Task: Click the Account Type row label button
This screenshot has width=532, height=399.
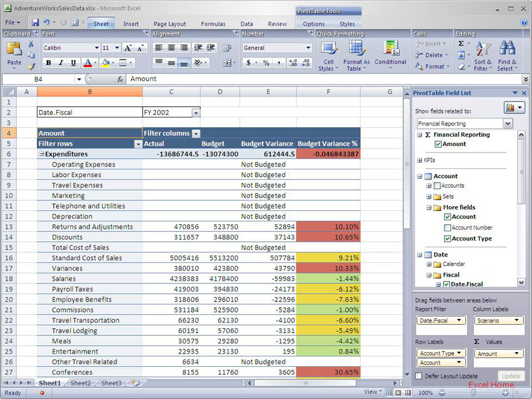Action: pyautogui.click(x=441, y=353)
